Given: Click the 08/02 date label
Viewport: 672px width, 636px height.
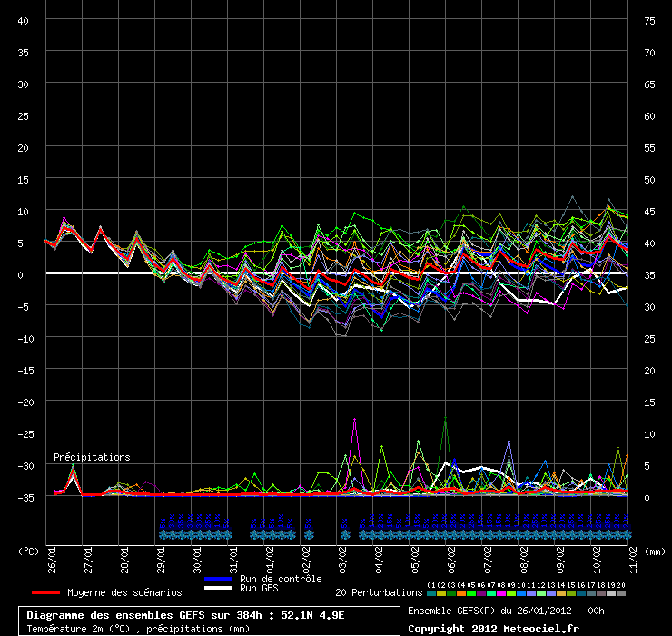Looking at the screenshot, I should [525, 560].
